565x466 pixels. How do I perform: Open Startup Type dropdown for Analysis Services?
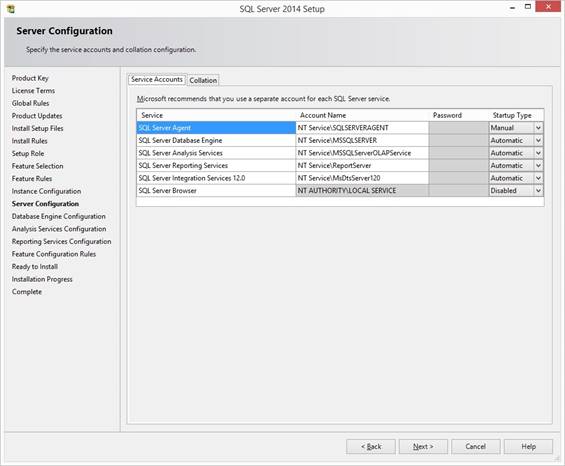(538, 153)
